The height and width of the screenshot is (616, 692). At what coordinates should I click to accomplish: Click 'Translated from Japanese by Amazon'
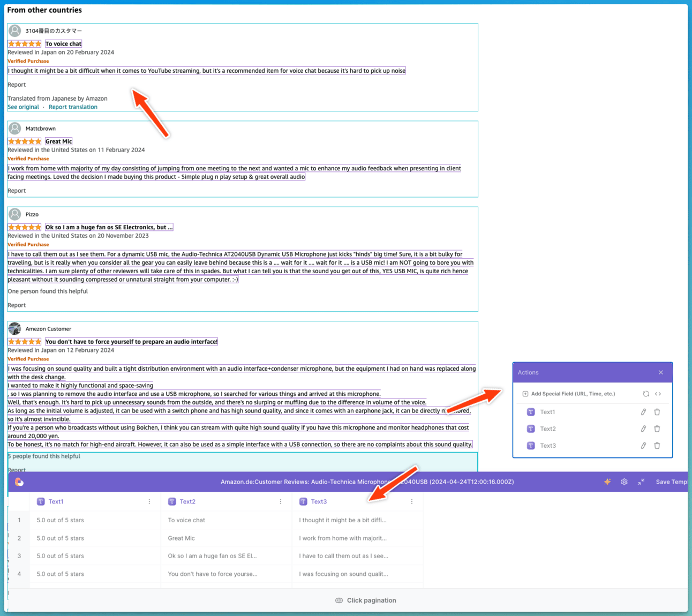tap(57, 99)
